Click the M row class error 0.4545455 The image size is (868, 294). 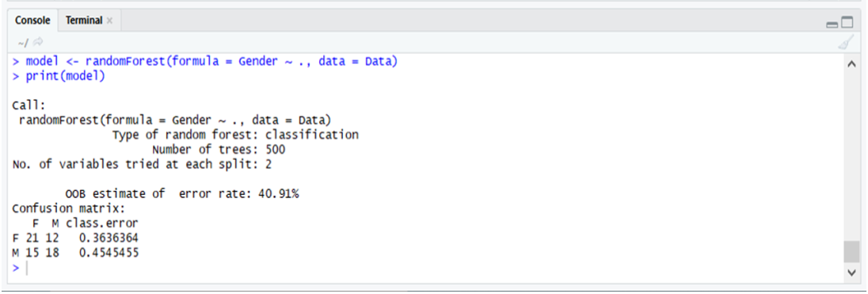tap(108, 253)
